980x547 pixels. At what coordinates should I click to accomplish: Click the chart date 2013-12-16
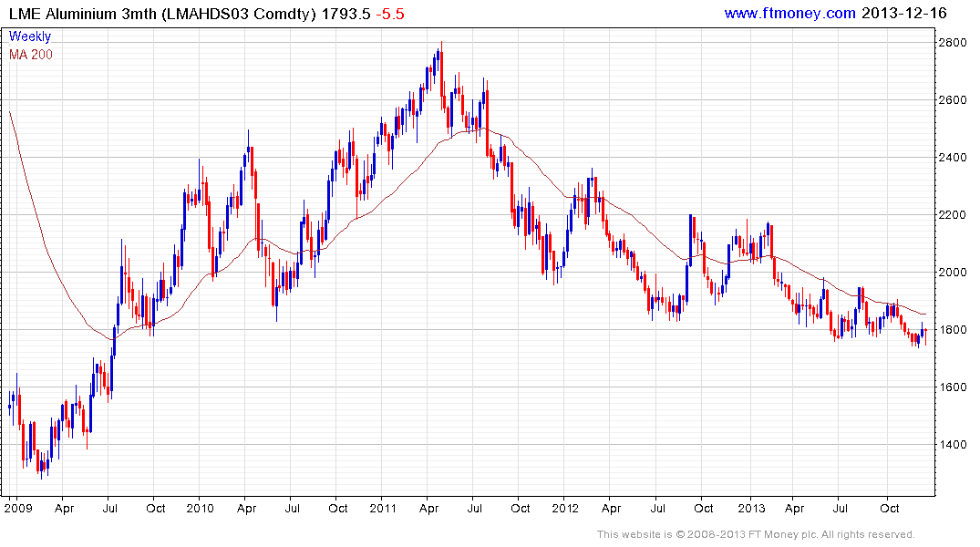pyautogui.click(x=903, y=13)
